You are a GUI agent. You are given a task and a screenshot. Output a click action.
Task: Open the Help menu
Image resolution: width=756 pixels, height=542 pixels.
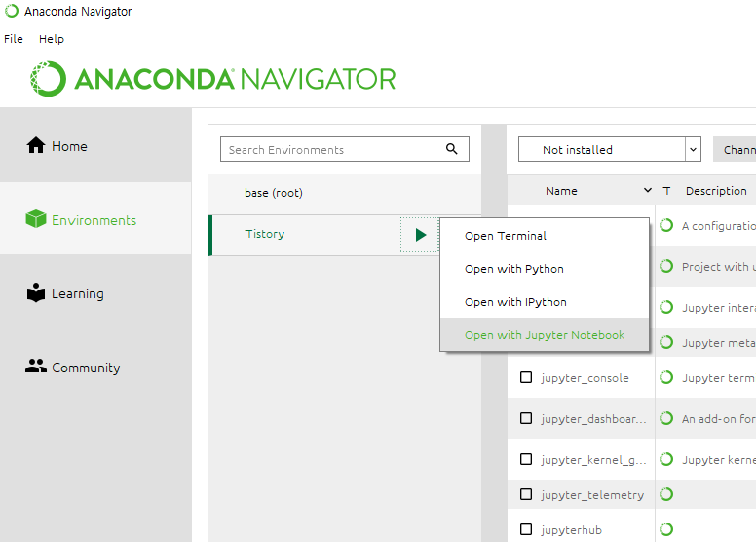52,39
